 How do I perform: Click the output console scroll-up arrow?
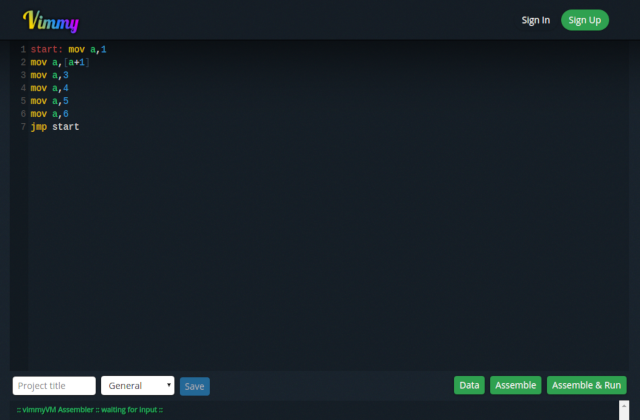[x=624, y=406]
